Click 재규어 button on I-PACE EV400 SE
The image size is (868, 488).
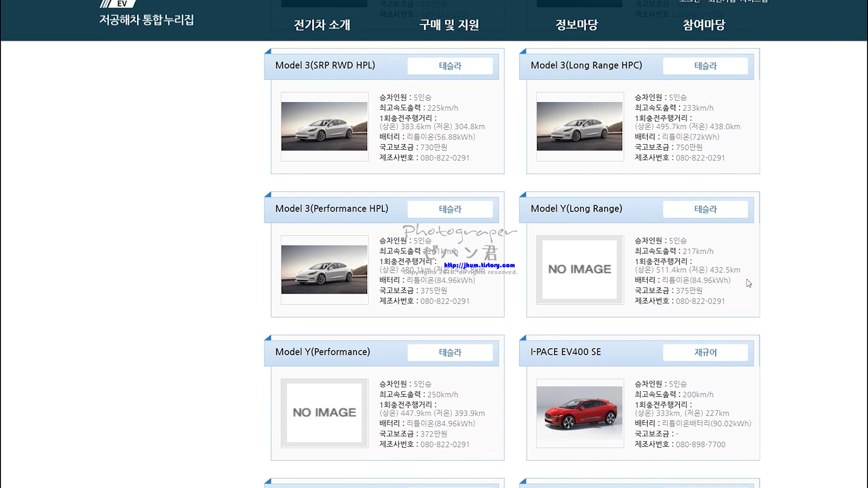705,352
